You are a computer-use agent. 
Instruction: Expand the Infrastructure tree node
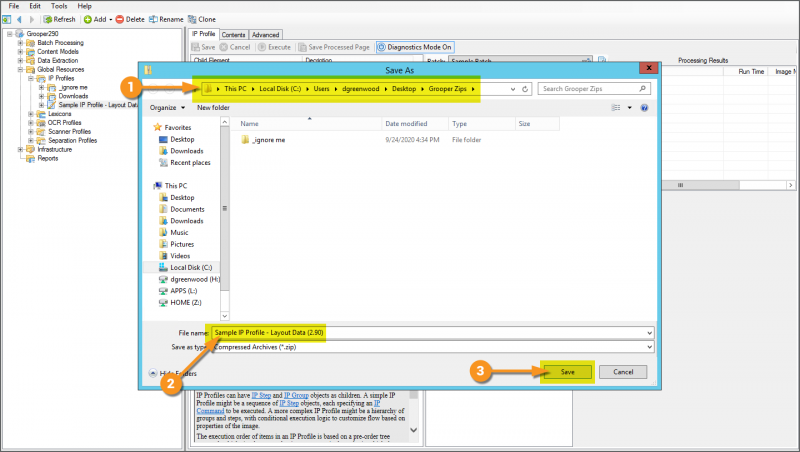pyautogui.click(x=20, y=149)
